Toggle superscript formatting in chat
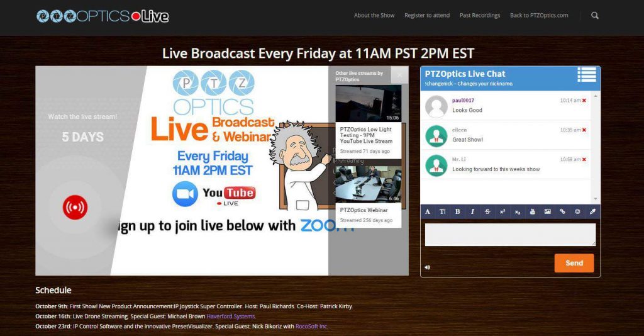This screenshot has height=336, width=644. pos(502,211)
